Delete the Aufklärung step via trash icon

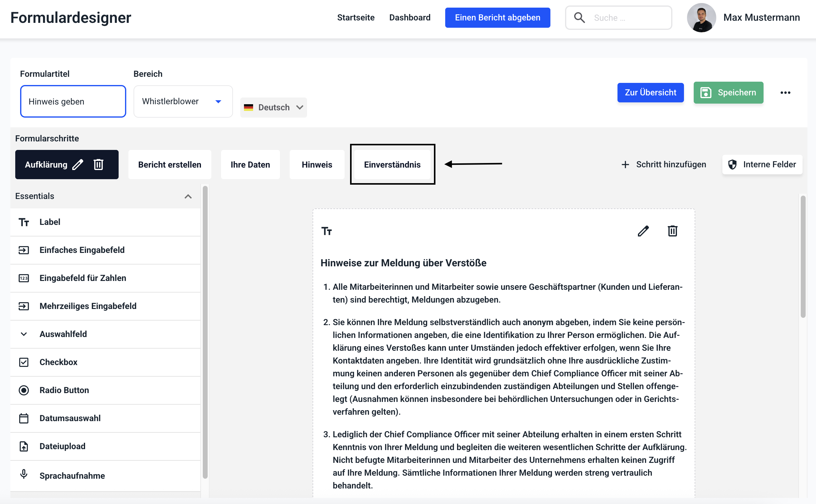coord(98,165)
